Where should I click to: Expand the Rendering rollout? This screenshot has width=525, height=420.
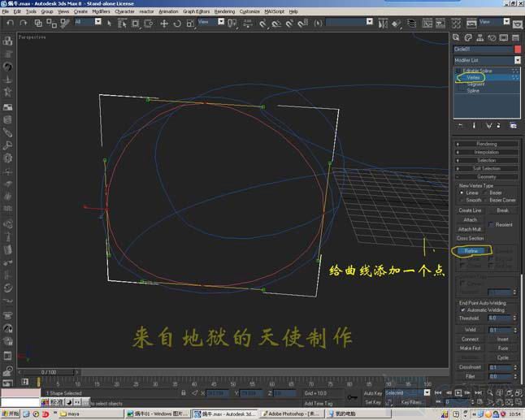pyautogui.click(x=487, y=144)
